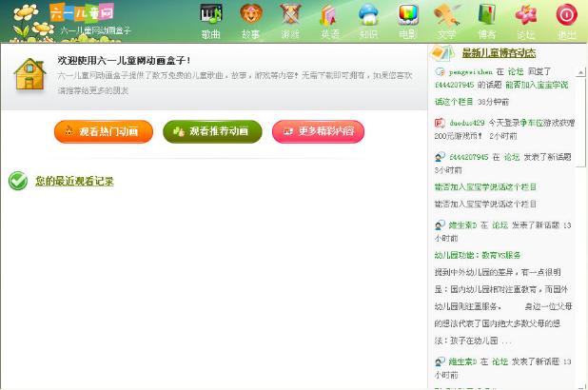The height and width of the screenshot is (390, 588).
Task: Click the 幼儿园功能：教育VS服务 topic link
Action: pyautogui.click(x=478, y=255)
